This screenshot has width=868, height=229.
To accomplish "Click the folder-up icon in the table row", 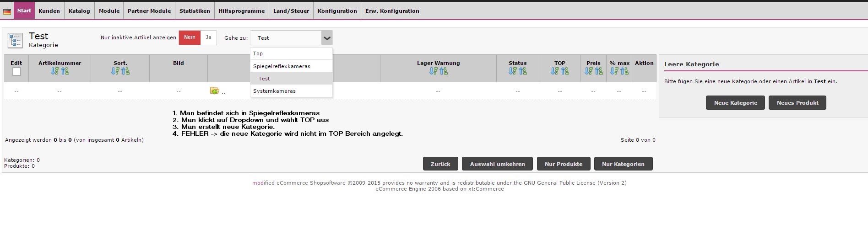I will [214, 91].
